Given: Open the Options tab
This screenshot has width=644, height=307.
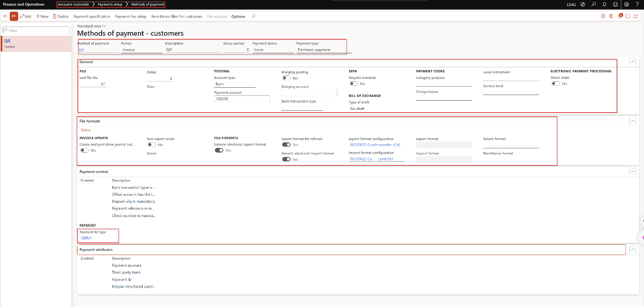Looking at the screenshot, I should [x=239, y=16].
